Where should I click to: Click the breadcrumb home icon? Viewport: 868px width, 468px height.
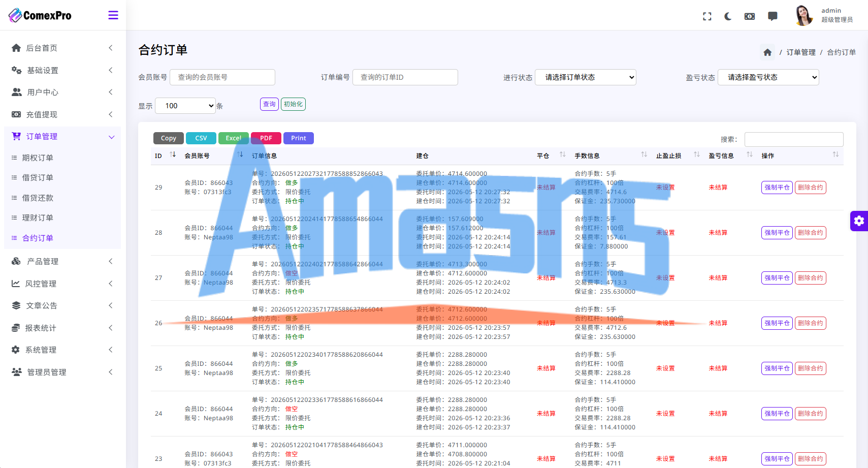pos(767,52)
